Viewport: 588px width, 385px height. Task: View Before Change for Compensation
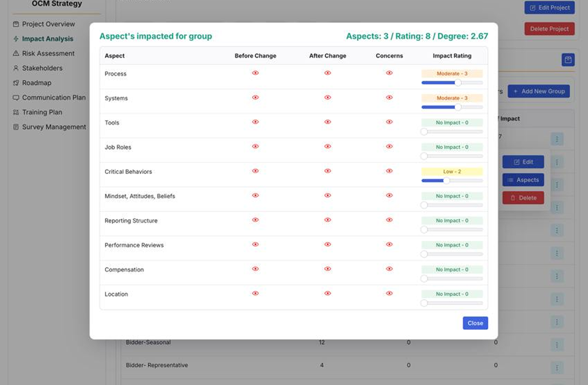(255, 269)
